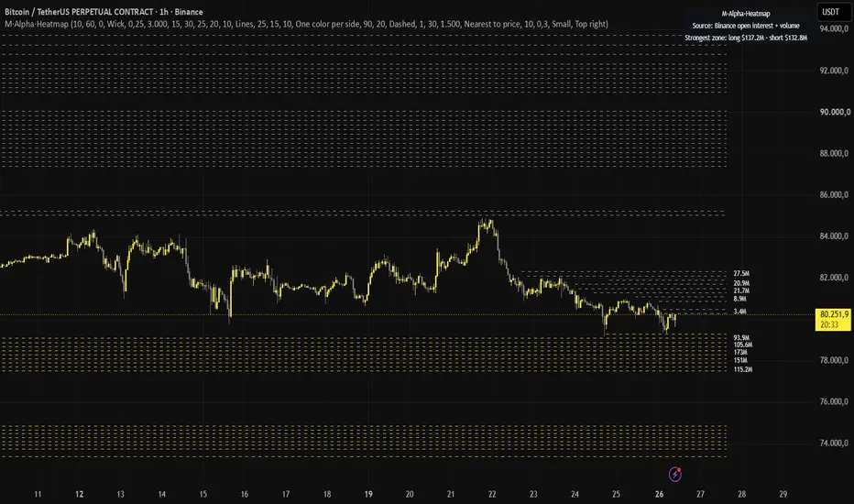Click date 19 on the time axis
854x504 pixels.
(368, 494)
